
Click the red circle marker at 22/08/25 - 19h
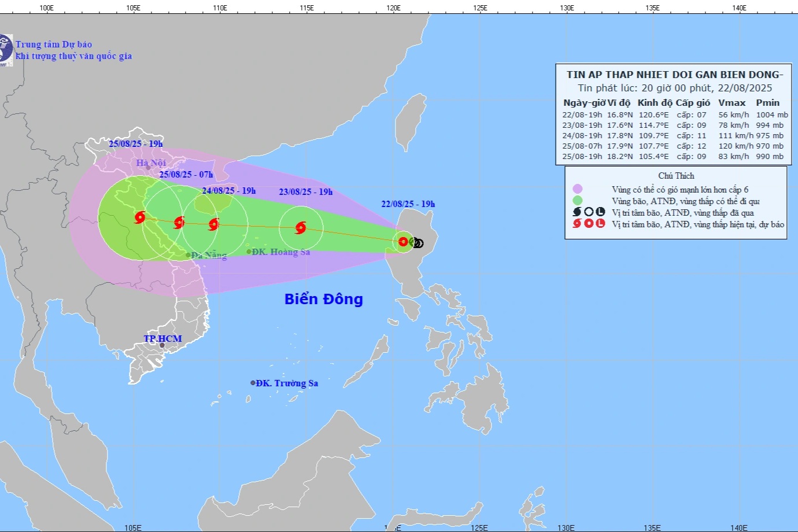pyautogui.click(x=403, y=242)
